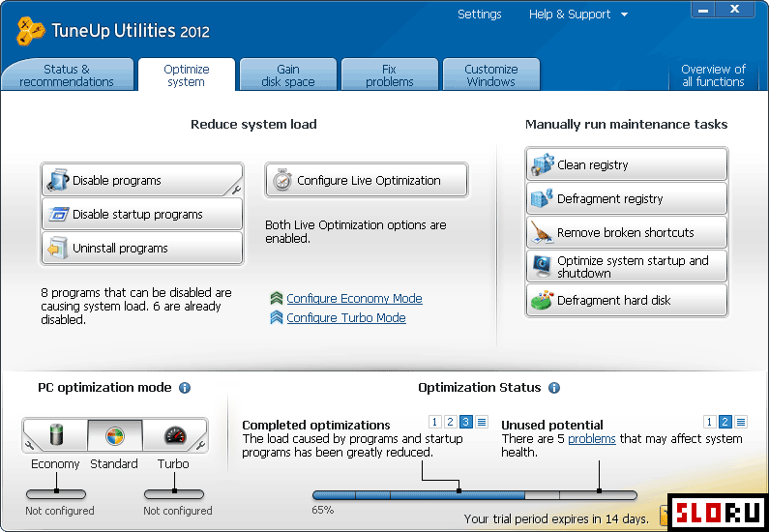Click '8 programs that can be disabled' text
Image resolution: width=769 pixels, height=532 pixels.
(136, 306)
